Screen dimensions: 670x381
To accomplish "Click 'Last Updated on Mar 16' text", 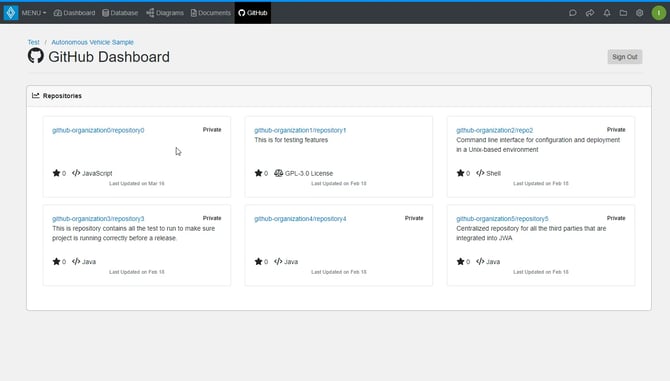I will (x=137, y=183).
